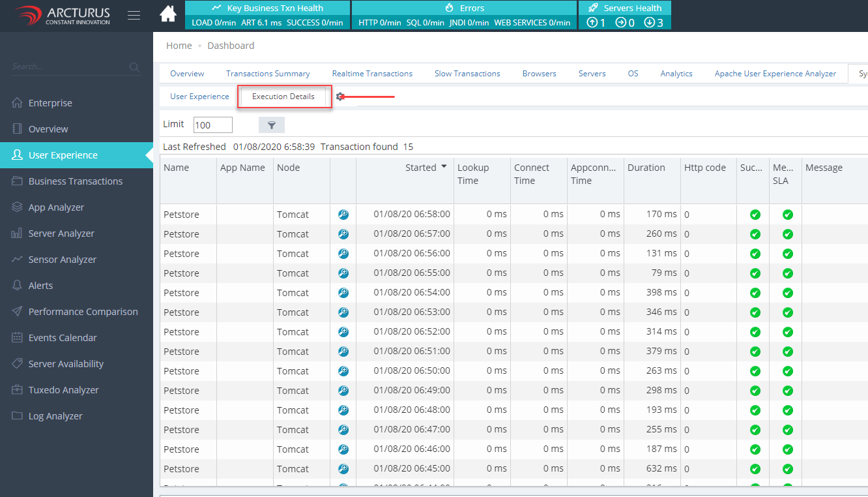Click the search magnifier in sidebar
868x497 pixels.
pos(134,67)
